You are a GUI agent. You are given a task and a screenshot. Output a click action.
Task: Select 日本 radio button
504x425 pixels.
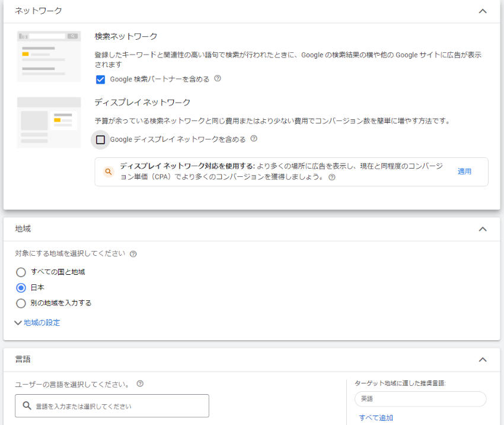pyautogui.click(x=21, y=288)
